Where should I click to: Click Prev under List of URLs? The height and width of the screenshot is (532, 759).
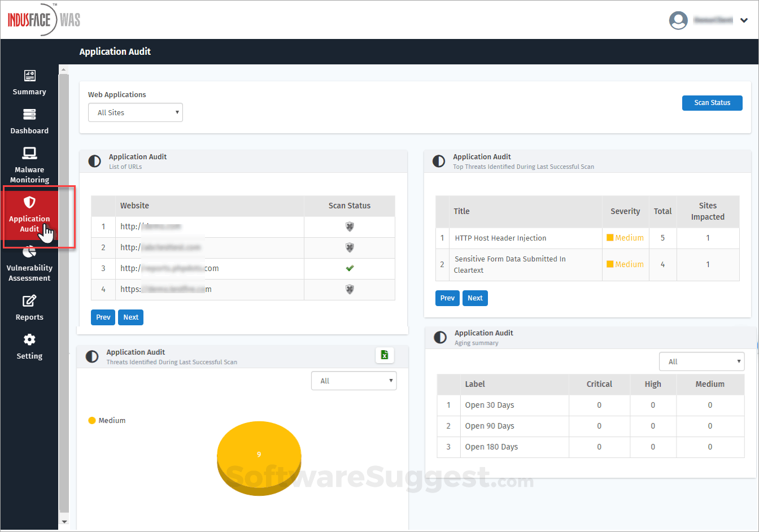(103, 317)
